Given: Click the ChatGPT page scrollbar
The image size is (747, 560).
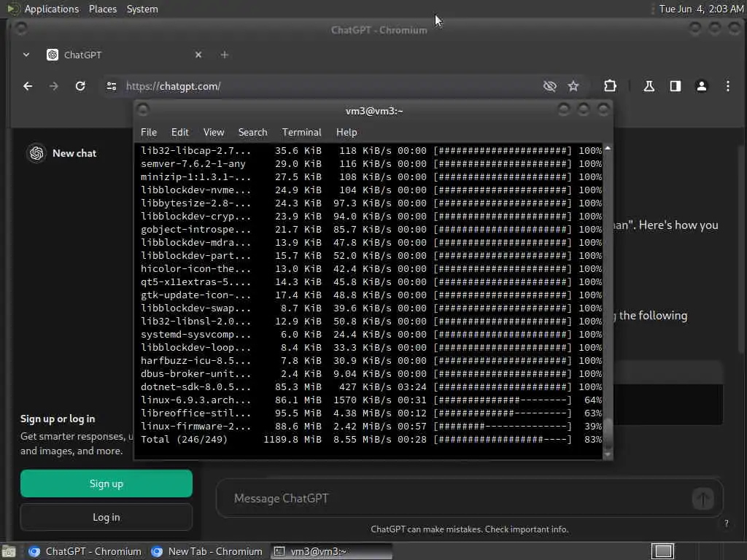Looking at the screenshot, I should tap(741, 248).
